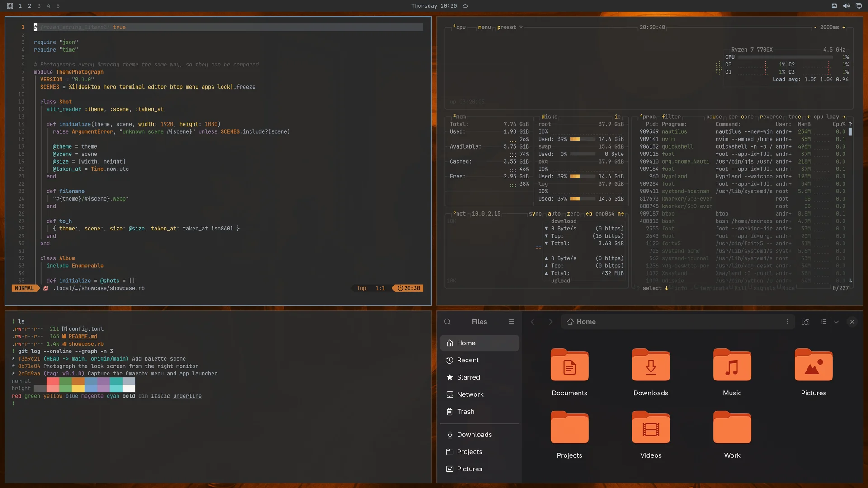Select Home in the Files sidebar
The width and height of the screenshot is (868, 488).
tap(480, 343)
